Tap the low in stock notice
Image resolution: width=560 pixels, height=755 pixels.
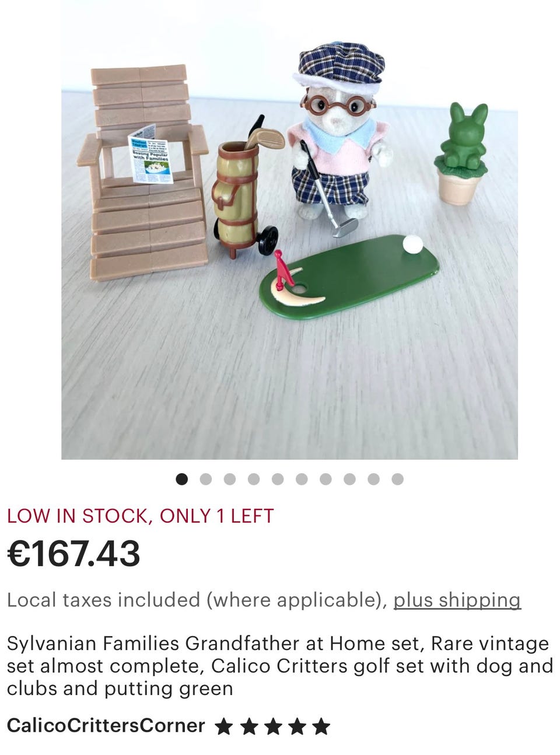[x=140, y=516]
